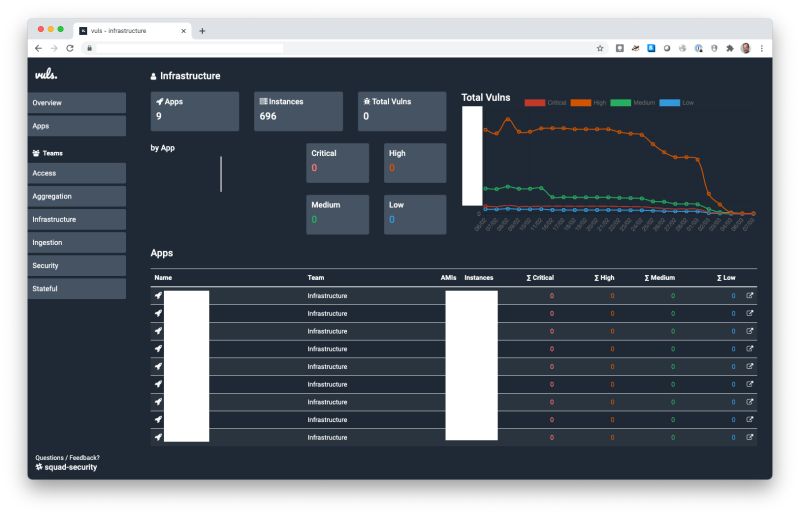Select the Aggregation team in sidebar
Viewport: 800px width, 516px height.
[77, 196]
